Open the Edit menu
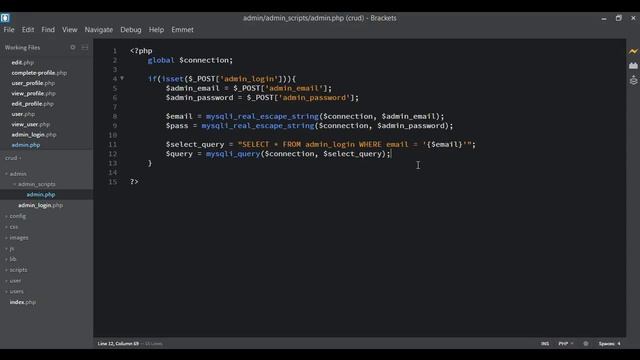Image resolution: width=640 pixels, height=360 pixels. (28, 30)
